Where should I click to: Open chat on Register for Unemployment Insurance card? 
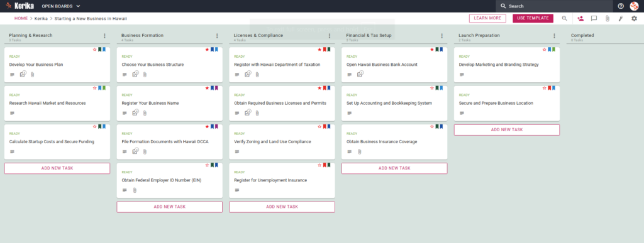coord(237,190)
